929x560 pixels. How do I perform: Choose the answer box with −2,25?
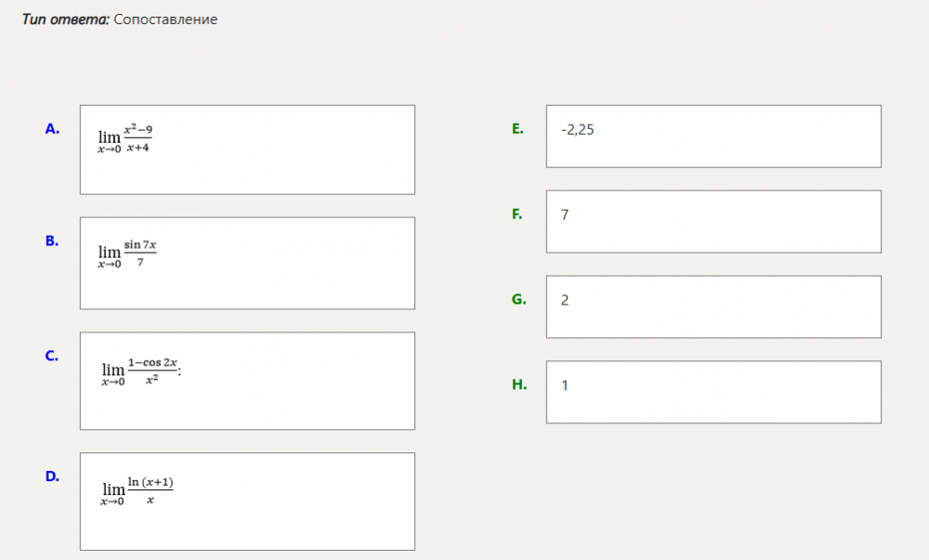pos(713,137)
